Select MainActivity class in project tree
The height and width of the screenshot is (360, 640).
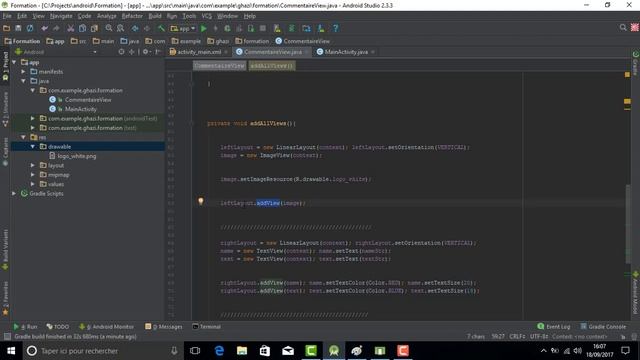point(80,109)
